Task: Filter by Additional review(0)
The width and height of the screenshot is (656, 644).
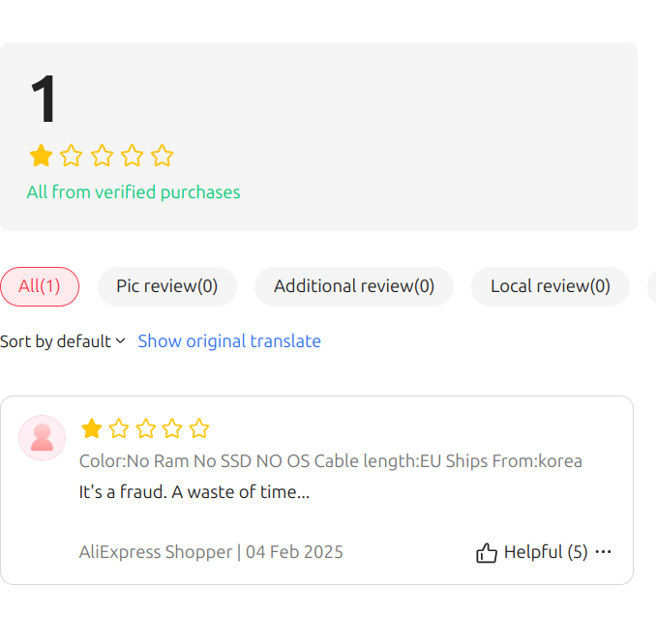Action: [354, 286]
